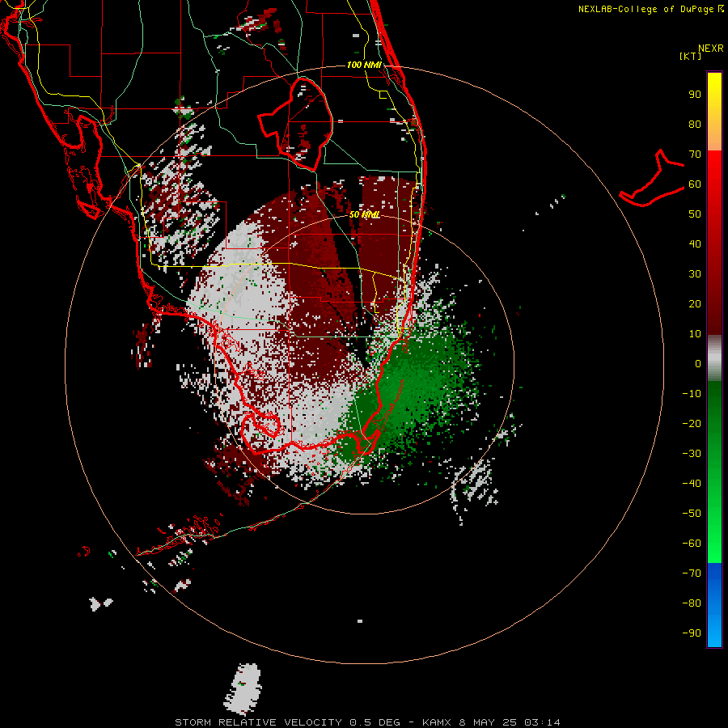Click the '0' value on the velocity scale
This screenshot has height=728, width=728.
tap(698, 363)
